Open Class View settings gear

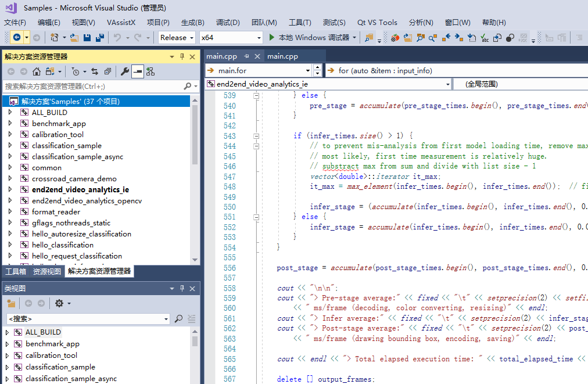[x=59, y=303]
